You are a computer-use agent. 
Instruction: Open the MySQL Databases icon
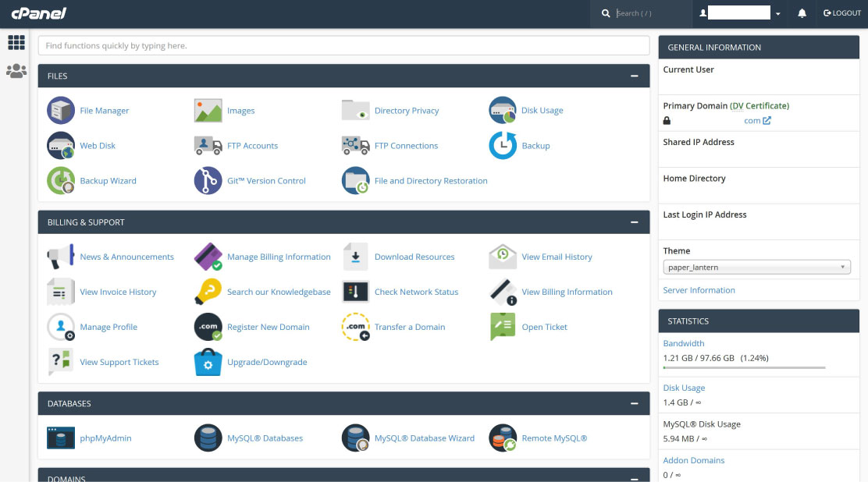(208, 438)
